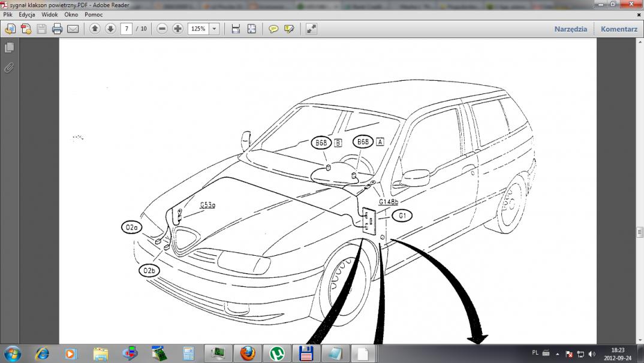Screen dimensions: 644x363
Task: Click the page number input field
Action: click(x=126, y=29)
